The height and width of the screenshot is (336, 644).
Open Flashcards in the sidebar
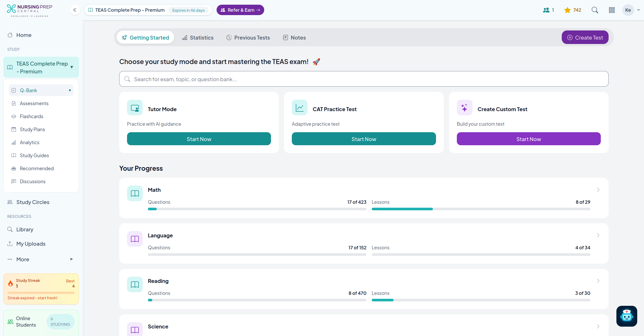31,116
